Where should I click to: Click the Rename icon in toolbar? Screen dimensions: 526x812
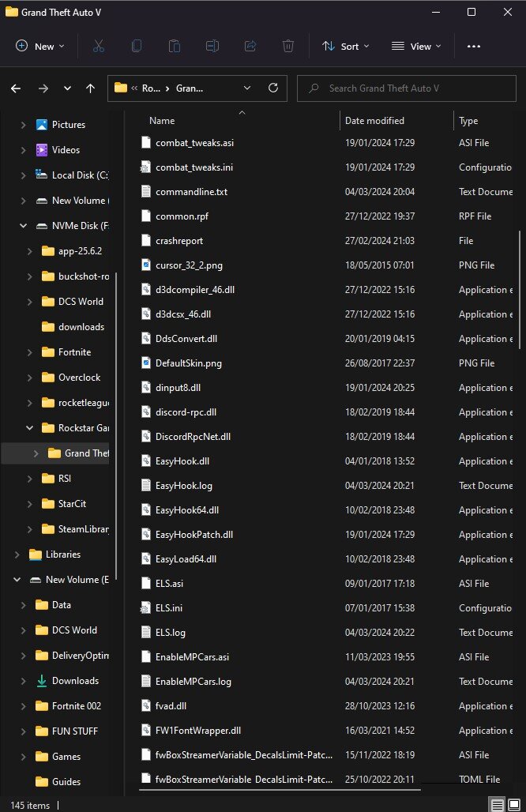click(212, 46)
